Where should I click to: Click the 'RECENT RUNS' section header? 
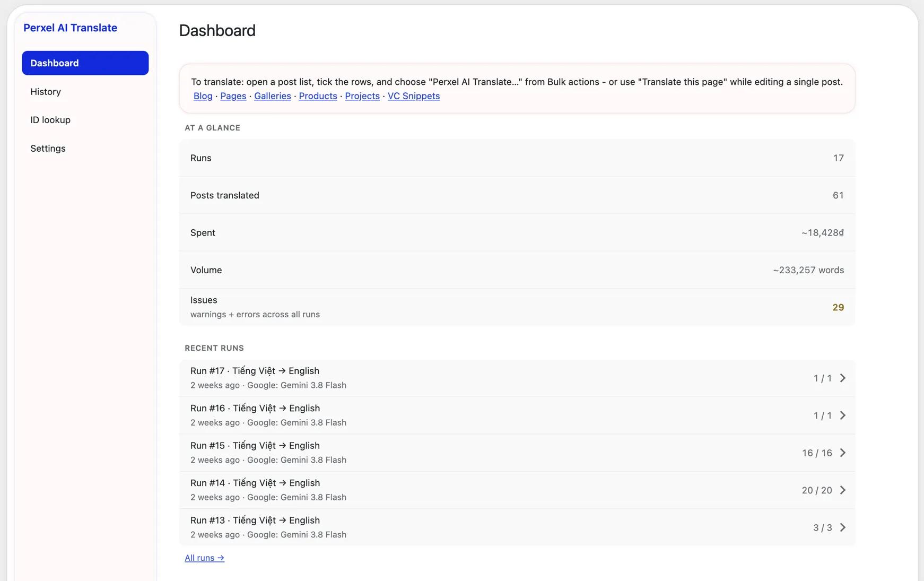[x=214, y=348]
